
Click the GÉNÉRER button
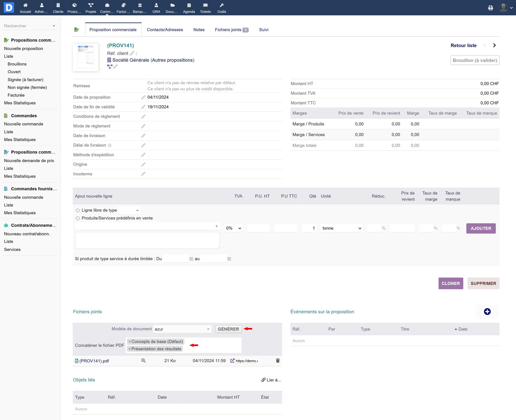[x=228, y=329]
